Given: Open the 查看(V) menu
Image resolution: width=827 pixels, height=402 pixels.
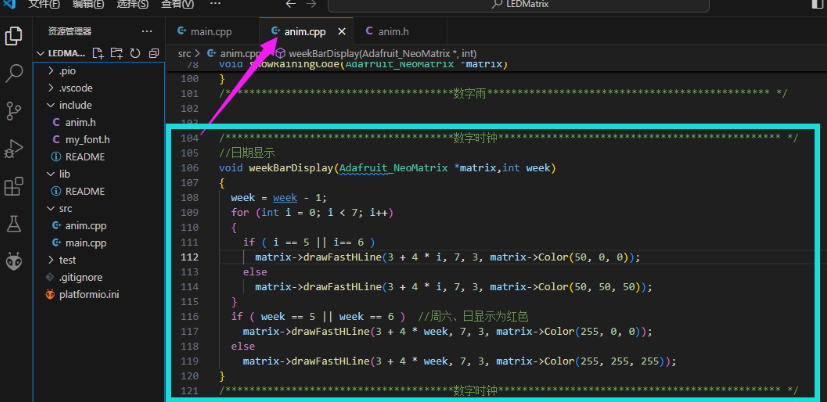Looking at the screenshot, I should 177,4.
